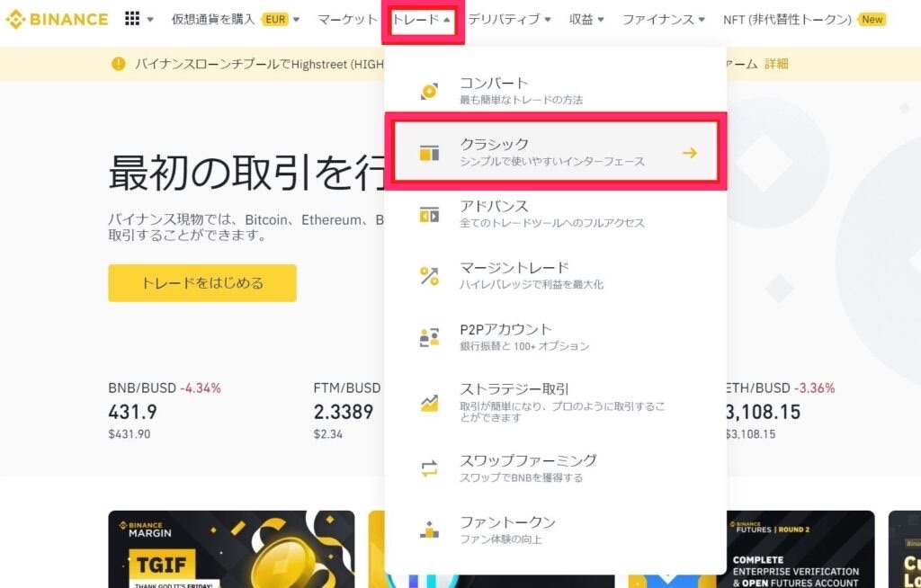Click the ストラテジー取引 chart icon

pyautogui.click(x=429, y=403)
